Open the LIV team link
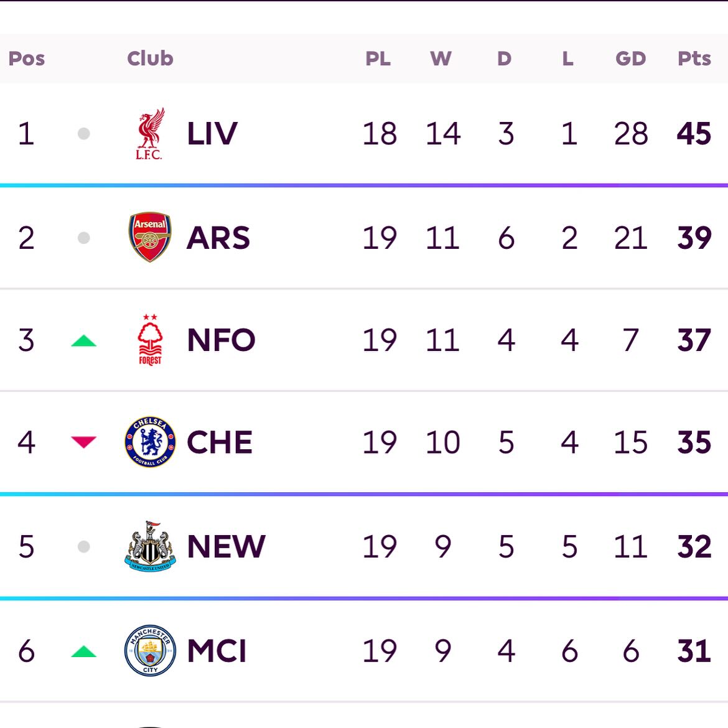 tap(212, 134)
